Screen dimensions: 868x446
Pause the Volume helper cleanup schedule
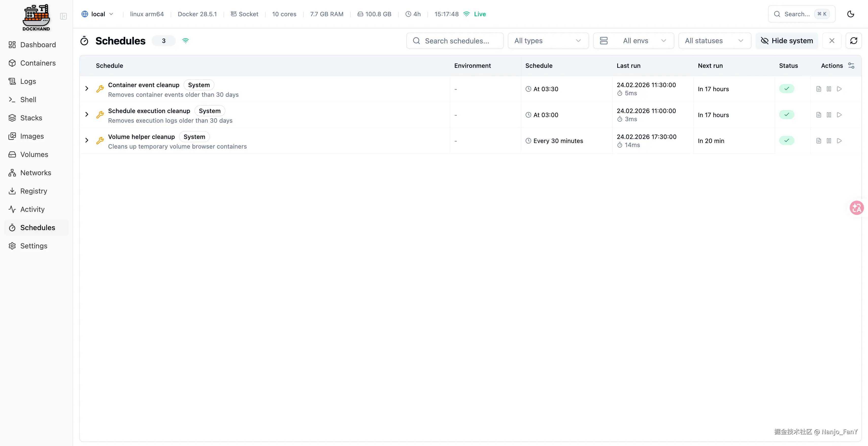(829, 141)
